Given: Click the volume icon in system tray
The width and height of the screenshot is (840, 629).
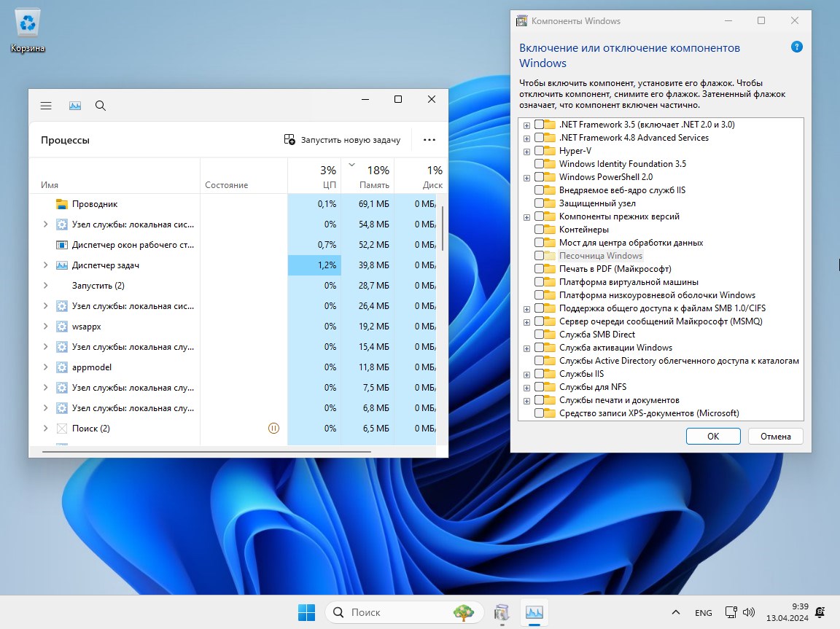Looking at the screenshot, I should tap(749, 612).
